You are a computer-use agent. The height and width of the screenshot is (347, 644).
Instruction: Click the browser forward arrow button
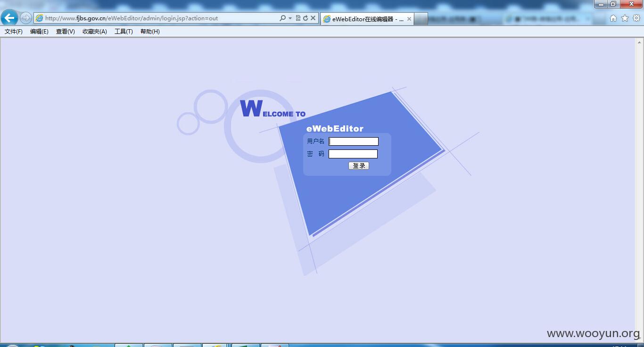(x=26, y=18)
